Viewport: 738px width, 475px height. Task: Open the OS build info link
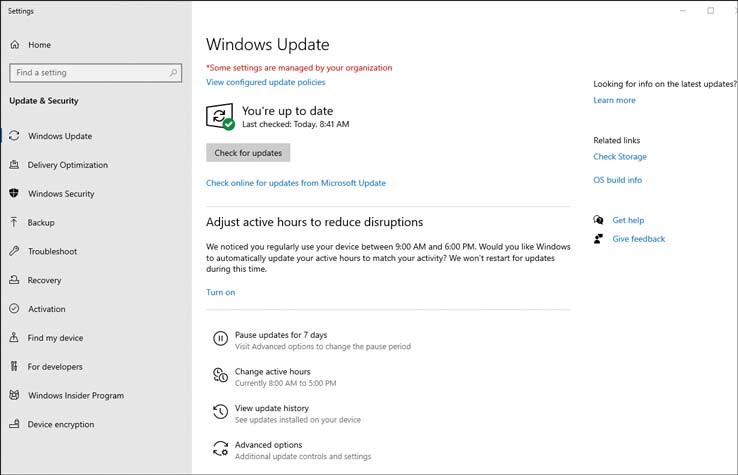(x=617, y=180)
